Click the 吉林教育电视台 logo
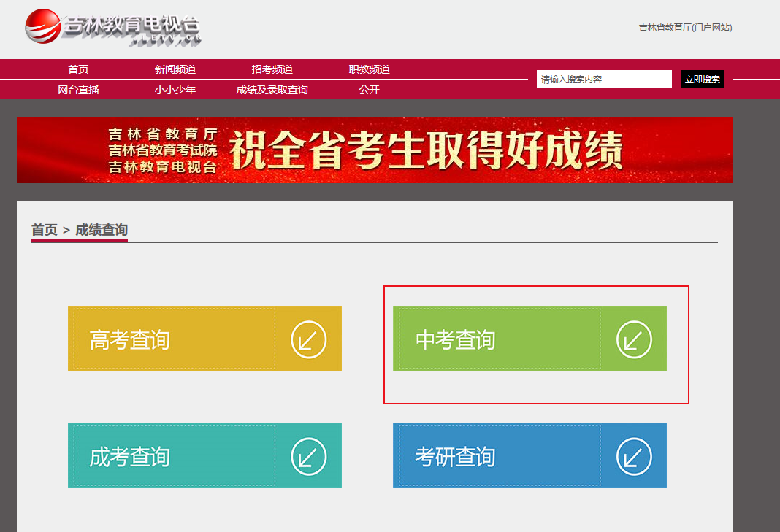This screenshot has width=780, height=532. pyautogui.click(x=112, y=28)
